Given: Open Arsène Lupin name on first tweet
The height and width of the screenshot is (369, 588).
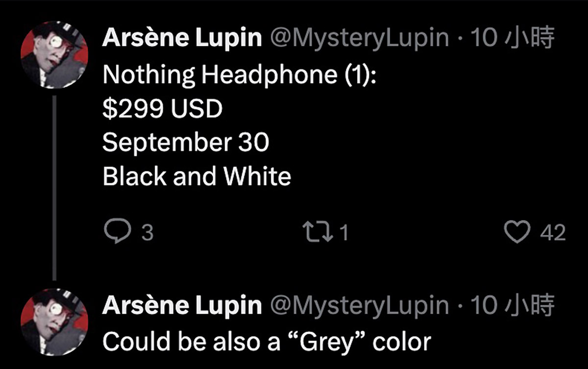Looking at the screenshot, I should click(182, 39).
